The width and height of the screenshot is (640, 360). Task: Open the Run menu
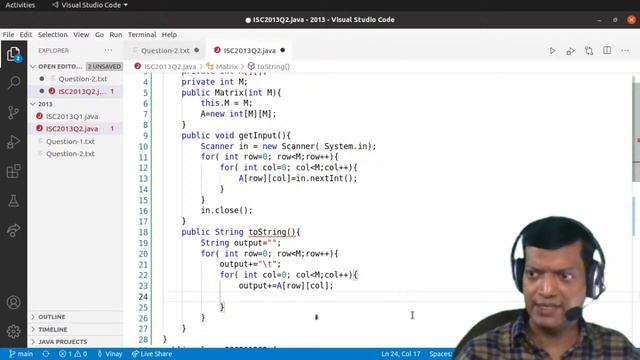click(x=116, y=35)
